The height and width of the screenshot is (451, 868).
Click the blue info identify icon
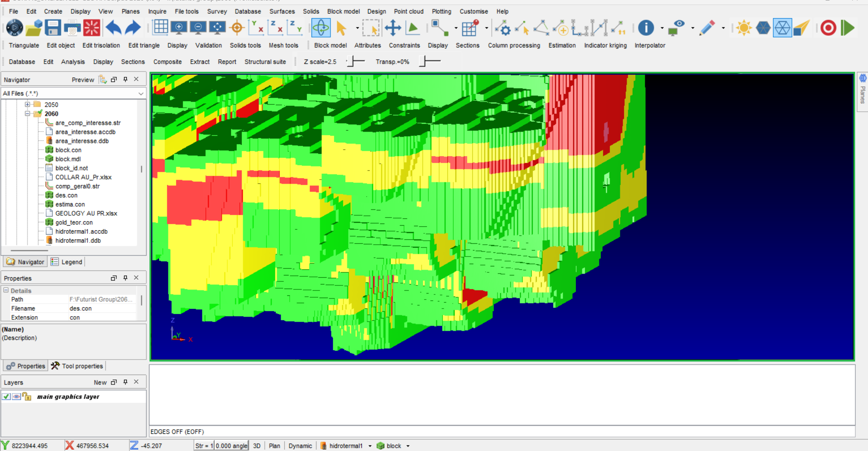pos(646,28)
